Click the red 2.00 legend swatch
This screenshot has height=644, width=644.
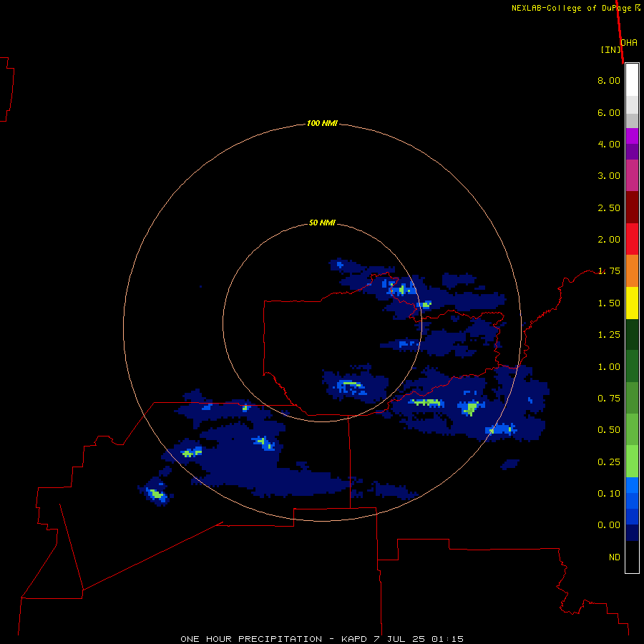tap(632, 239)
